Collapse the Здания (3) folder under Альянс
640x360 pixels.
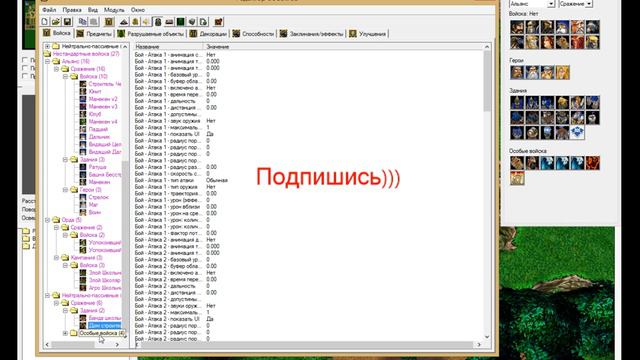65,160
